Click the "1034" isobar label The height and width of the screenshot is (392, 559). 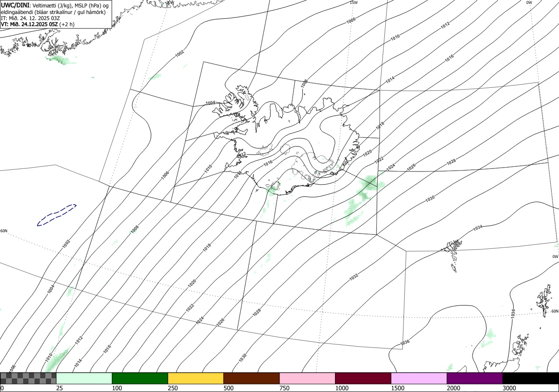(x=478, y=228)
